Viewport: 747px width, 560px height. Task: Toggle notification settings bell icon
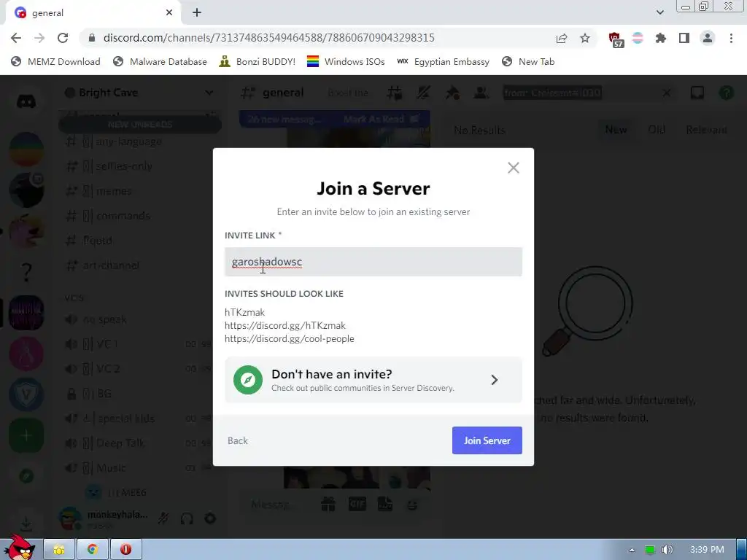[x=423, y=93]
